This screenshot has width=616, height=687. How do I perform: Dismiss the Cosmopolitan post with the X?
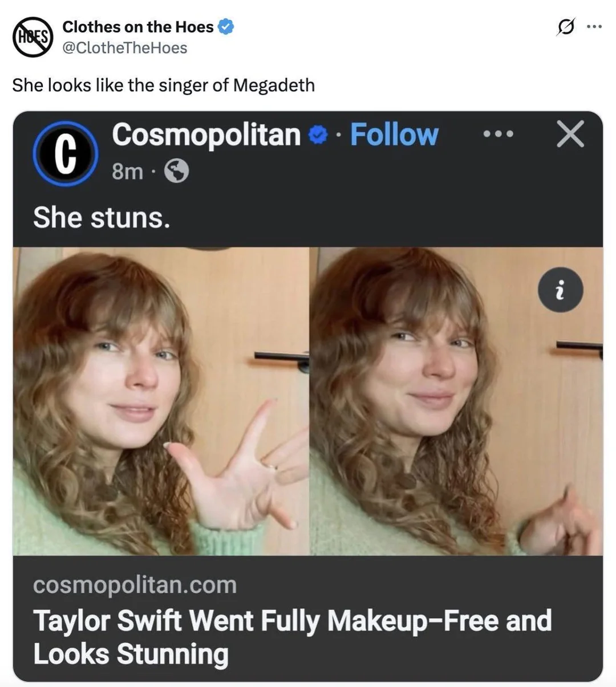click(x=570, y=135)
